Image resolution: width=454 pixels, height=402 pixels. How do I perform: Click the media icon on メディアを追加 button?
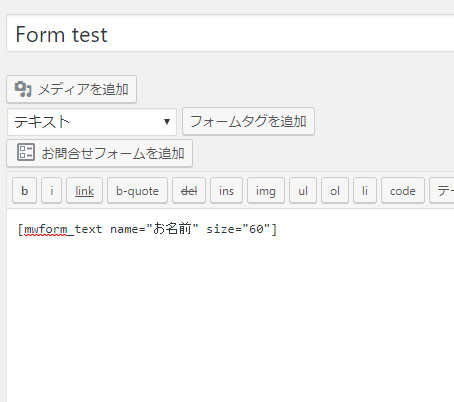tap(23, 89)
